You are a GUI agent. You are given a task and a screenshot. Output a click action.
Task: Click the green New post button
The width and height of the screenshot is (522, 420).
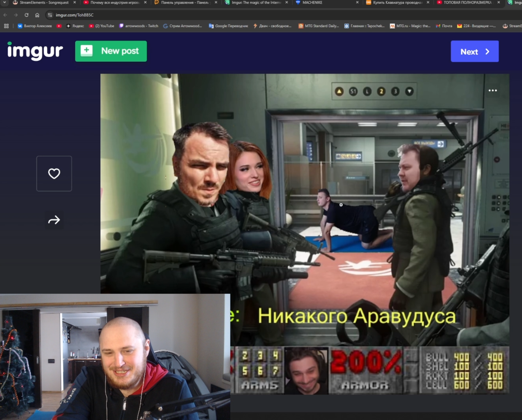[111, 51]
